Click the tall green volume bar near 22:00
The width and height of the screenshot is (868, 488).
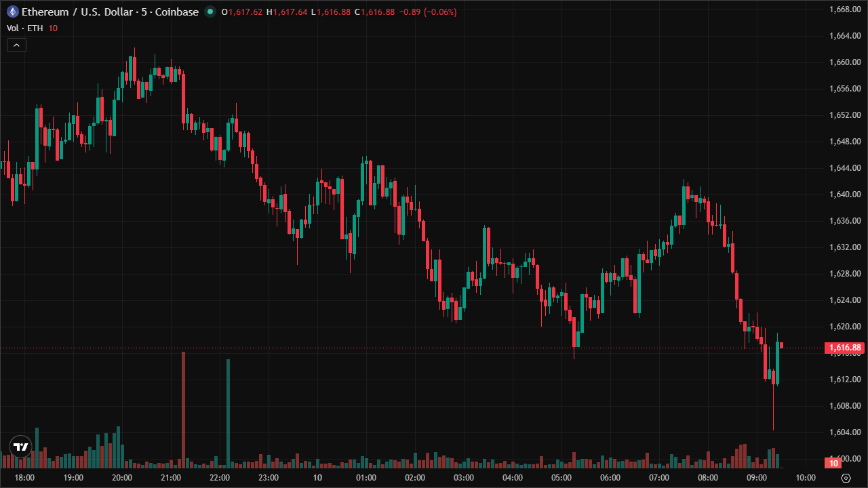pyautogui.click(x=228, y=413)
